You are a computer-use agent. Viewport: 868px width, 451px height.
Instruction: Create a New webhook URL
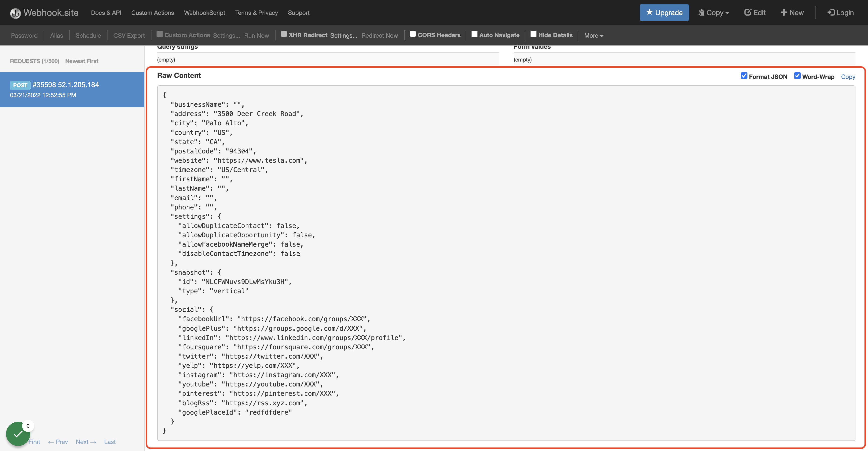(792, 13)
